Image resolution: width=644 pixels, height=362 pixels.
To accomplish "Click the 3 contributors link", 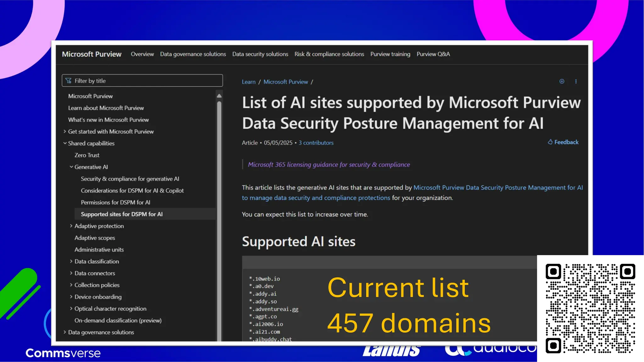I will (316, 143).
